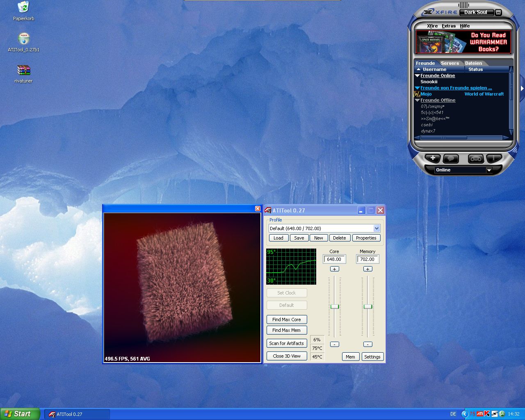Click the Core clock slider thumb
The image size is (525, 420).
pos(335,307)
